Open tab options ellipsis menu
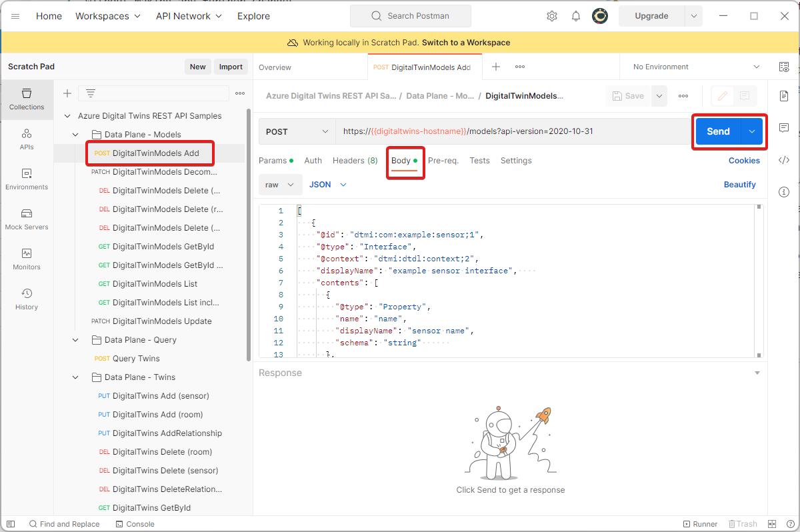The image size is (800, 532). [520, 67]
